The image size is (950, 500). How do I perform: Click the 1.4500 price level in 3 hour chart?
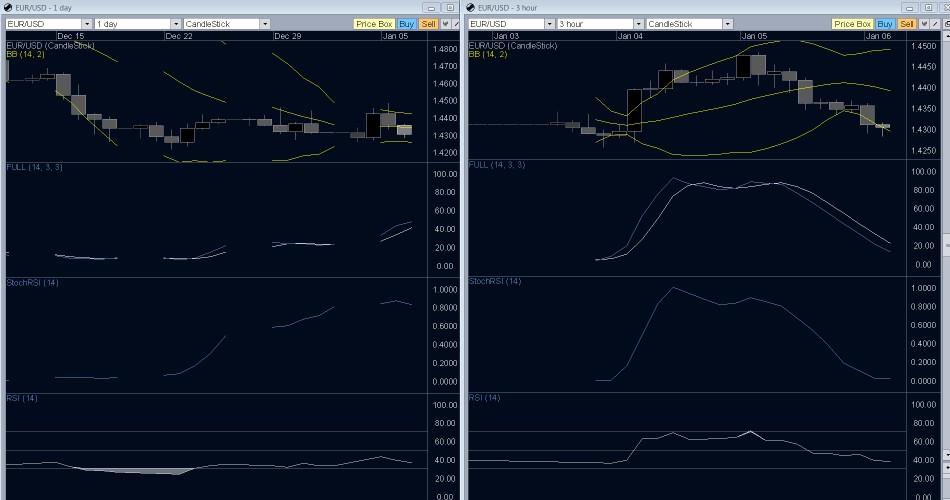923,46
